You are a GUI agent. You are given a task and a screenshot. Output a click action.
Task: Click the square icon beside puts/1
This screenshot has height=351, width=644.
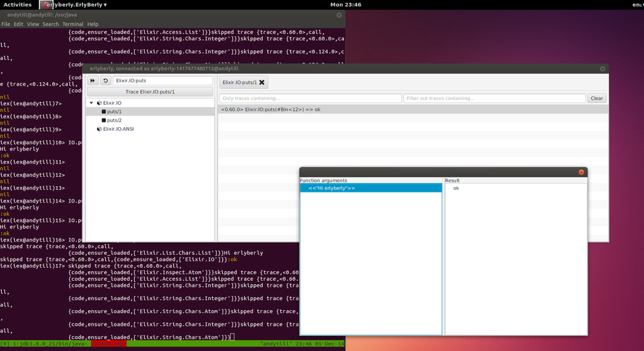[x=104, y=111]
